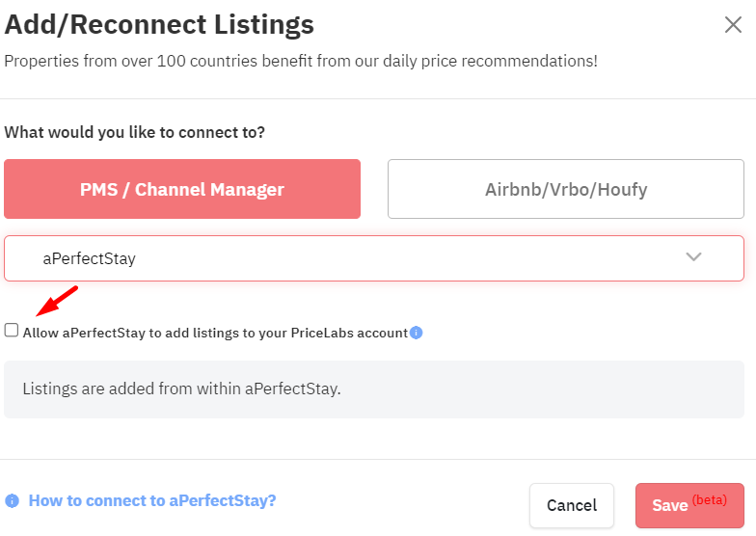756x536 pixels.
Task: Select the PMS / Channel Manager option
Action: click(182, 189)
